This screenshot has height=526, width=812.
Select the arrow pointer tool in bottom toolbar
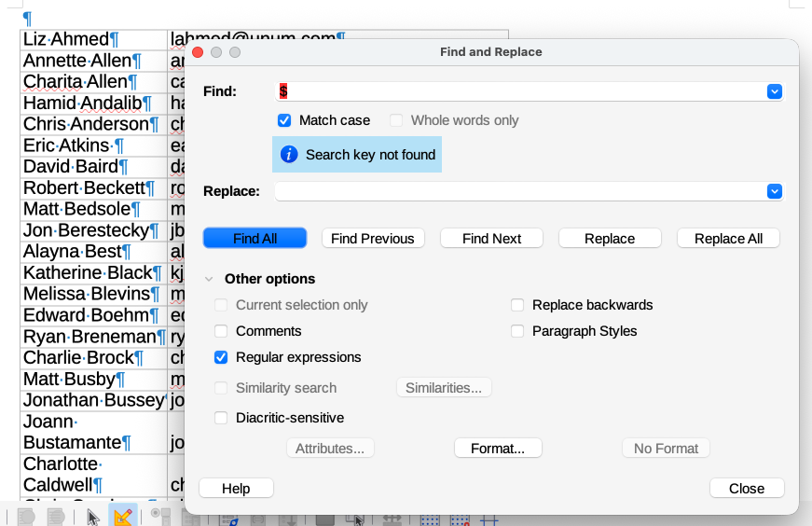[93, 517]
